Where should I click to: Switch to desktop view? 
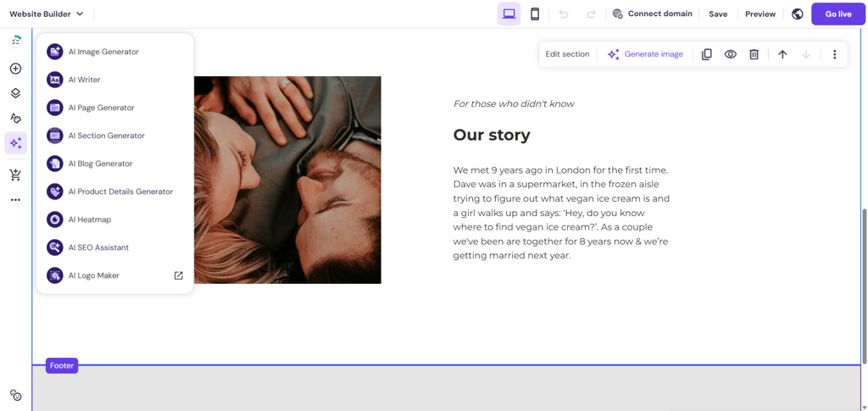[509, 14]
